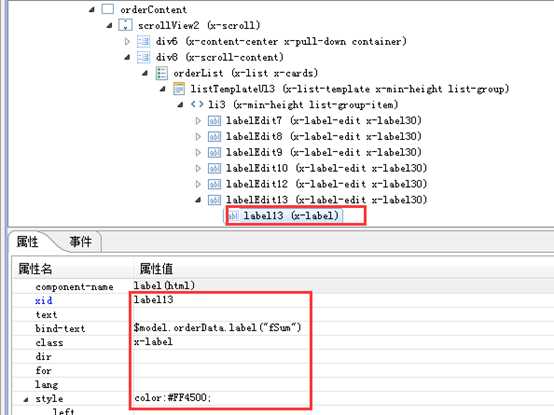Collapse the listTemplateUl3 tree node
The width and height of the screenshot is (554, 415).
pyautogui.click(x=163, y=89)
